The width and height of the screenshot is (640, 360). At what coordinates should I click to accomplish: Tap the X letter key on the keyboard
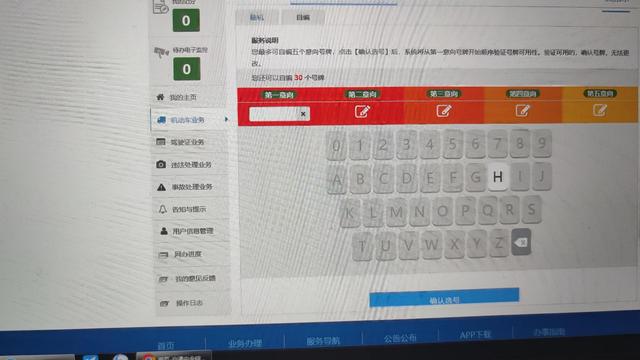(x=454, y=244)
